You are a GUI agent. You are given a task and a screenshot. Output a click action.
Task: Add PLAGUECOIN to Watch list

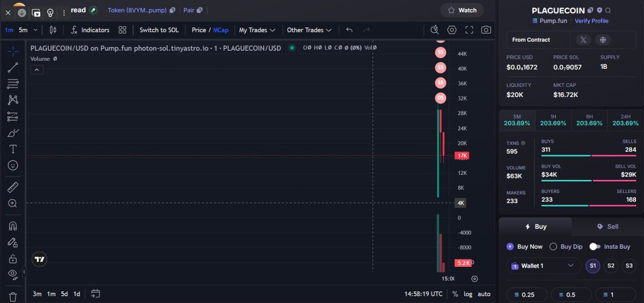pos(462,10)
